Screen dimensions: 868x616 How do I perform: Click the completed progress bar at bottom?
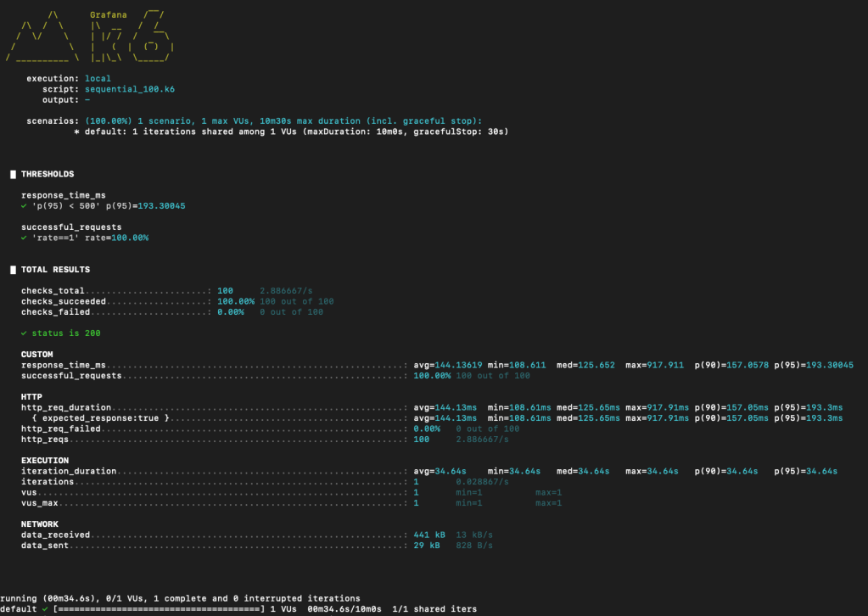158,609
